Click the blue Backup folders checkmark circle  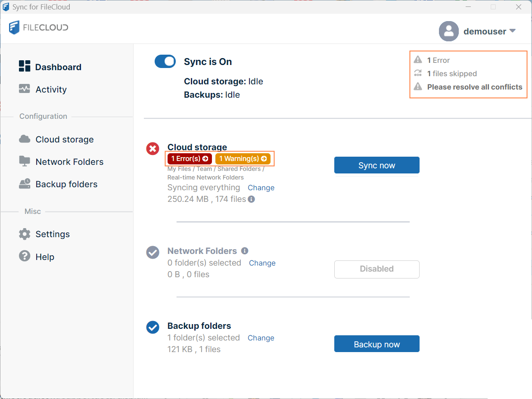tap(152, 327)
